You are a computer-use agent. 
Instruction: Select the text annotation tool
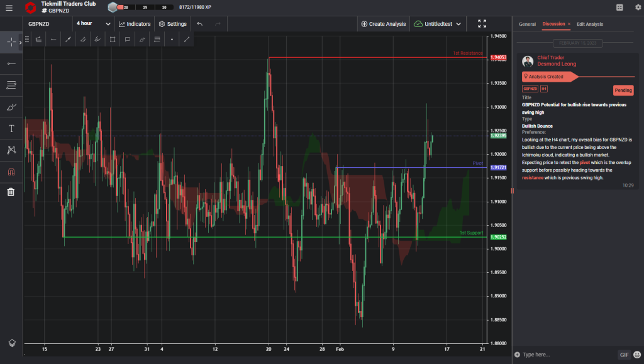(11, 128)
